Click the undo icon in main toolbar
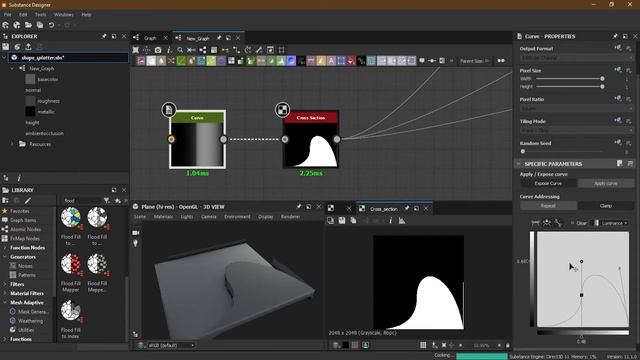The height and width of the screenshot is (360, 640). pos(51,25)
